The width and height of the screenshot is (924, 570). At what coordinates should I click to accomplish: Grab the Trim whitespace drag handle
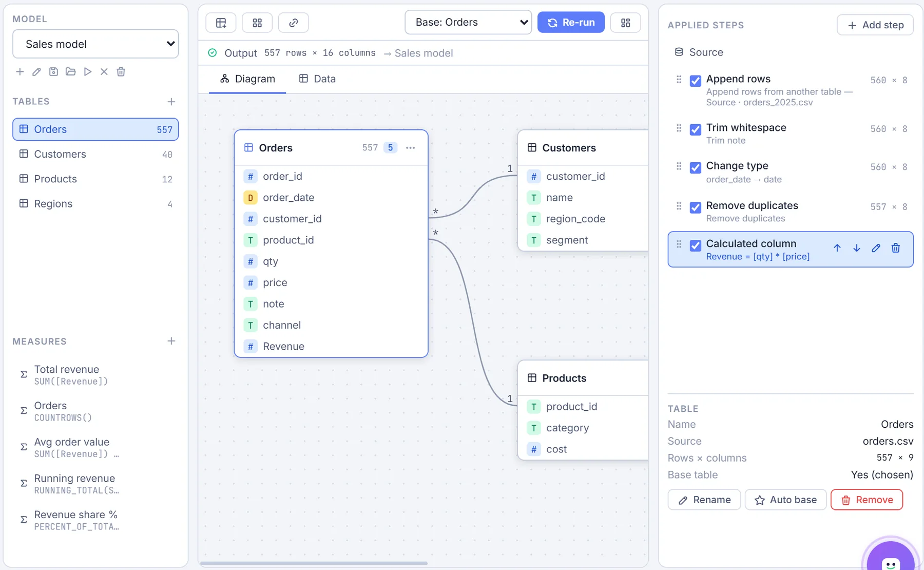coord(679,128)
